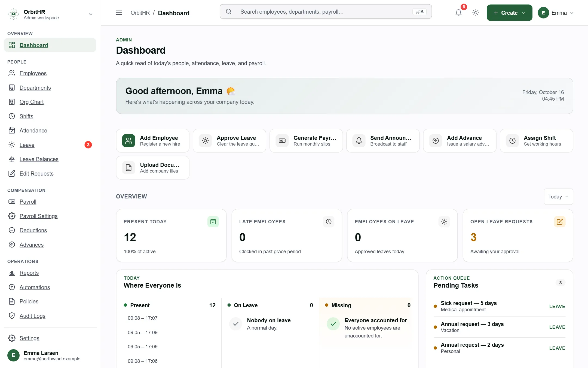Click the Upload Document file icon
Image resolution: width=588 pixels, height=368 pixels.
pyautogui.click(x=128, y=168)
